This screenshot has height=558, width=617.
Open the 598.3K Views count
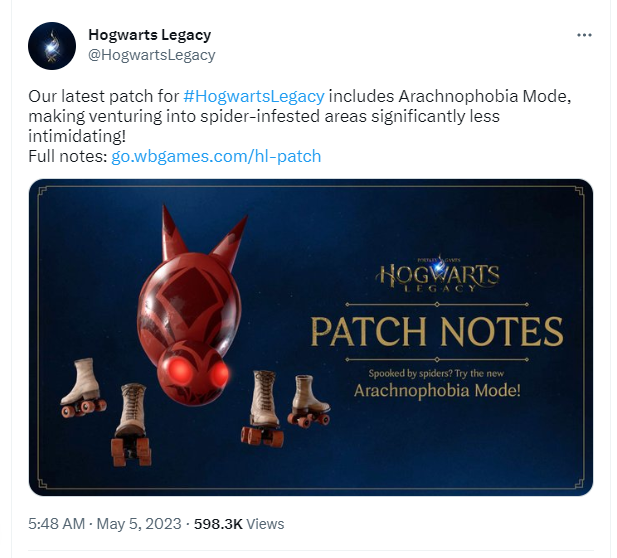point(239,524)
